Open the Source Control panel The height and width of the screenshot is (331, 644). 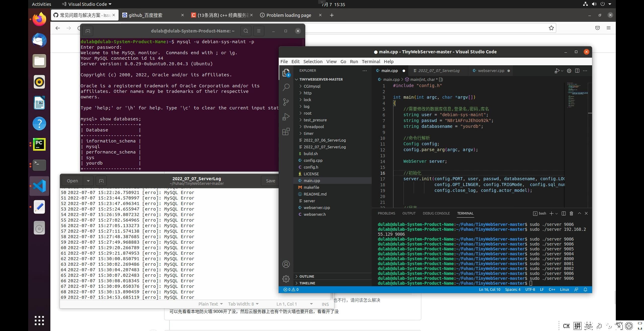pos(286,102)
